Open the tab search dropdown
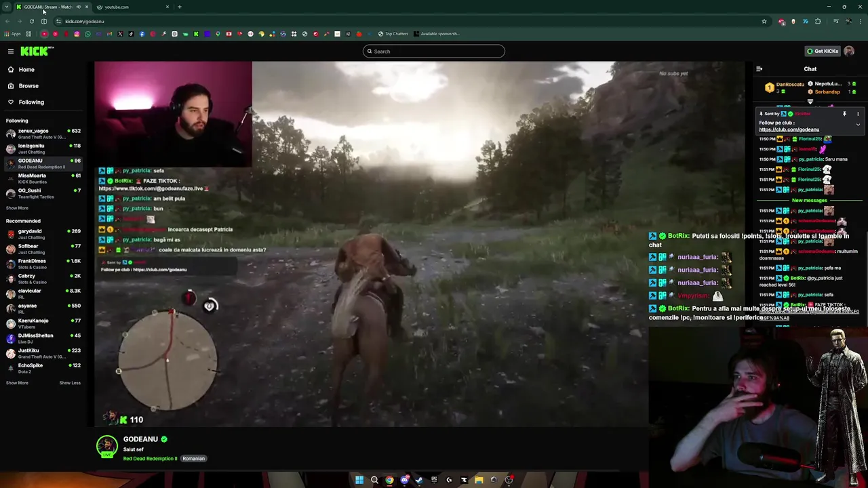Viewport: 868px width, 488px height. (6, 7)
